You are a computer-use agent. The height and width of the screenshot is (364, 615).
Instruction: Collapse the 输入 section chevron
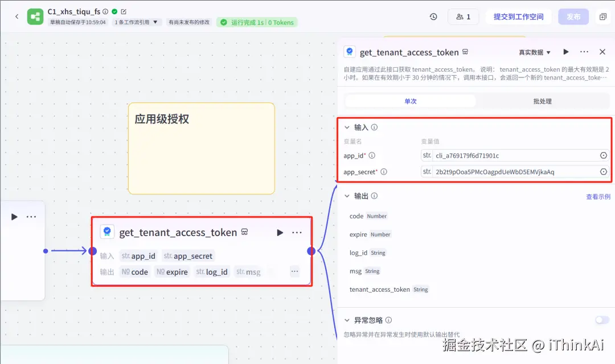[x=347, y=127]
